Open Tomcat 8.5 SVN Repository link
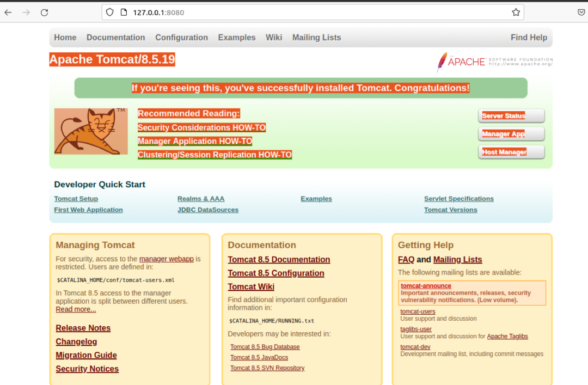 pyautogui.click(x=267, y=368)
